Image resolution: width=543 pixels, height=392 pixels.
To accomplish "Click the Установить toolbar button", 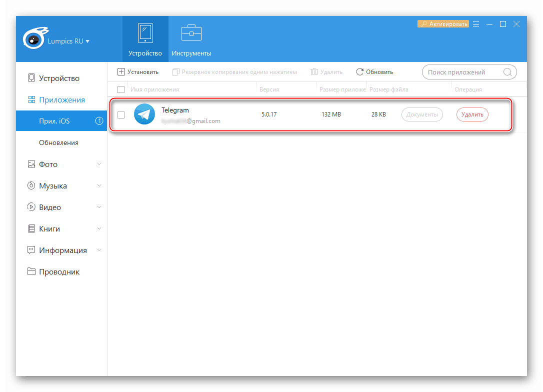I will point(138,72).
